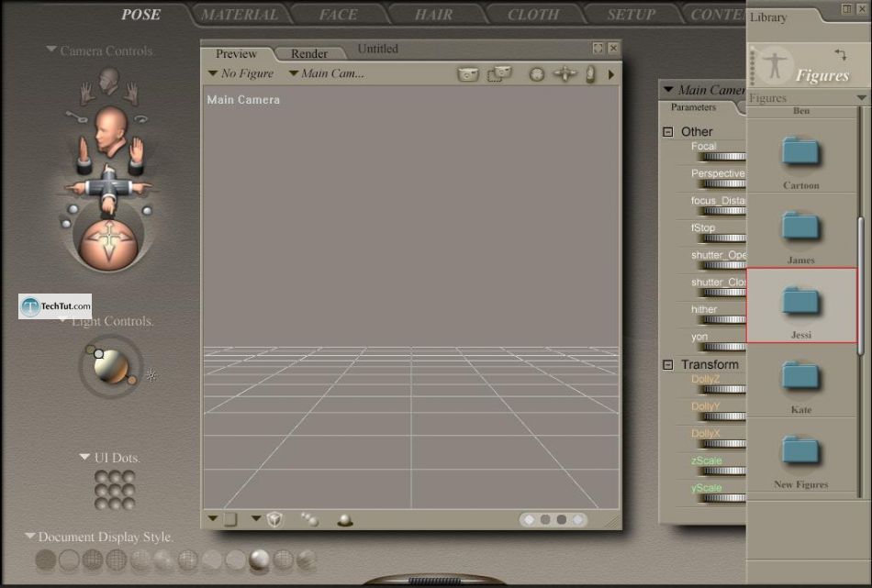Open the Figures library category dropdown
The width and height of the screenshot is (872, 588).
point(861,98)
